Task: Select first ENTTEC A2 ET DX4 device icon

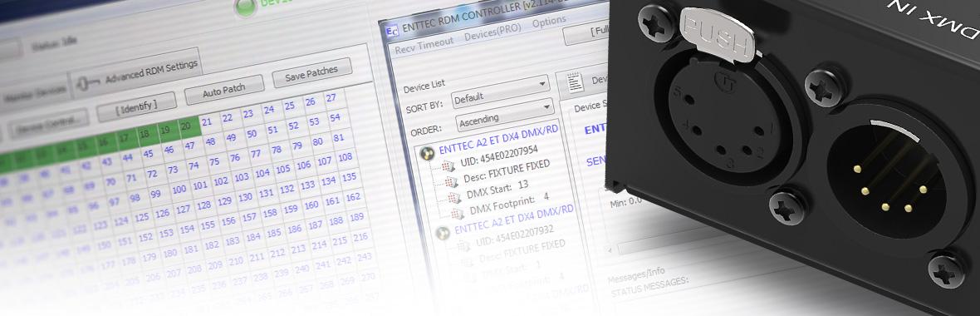Action: point(427,152)
